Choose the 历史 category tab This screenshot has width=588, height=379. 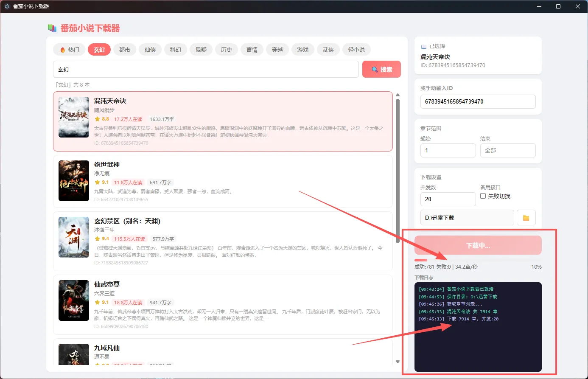pos(227,50)
